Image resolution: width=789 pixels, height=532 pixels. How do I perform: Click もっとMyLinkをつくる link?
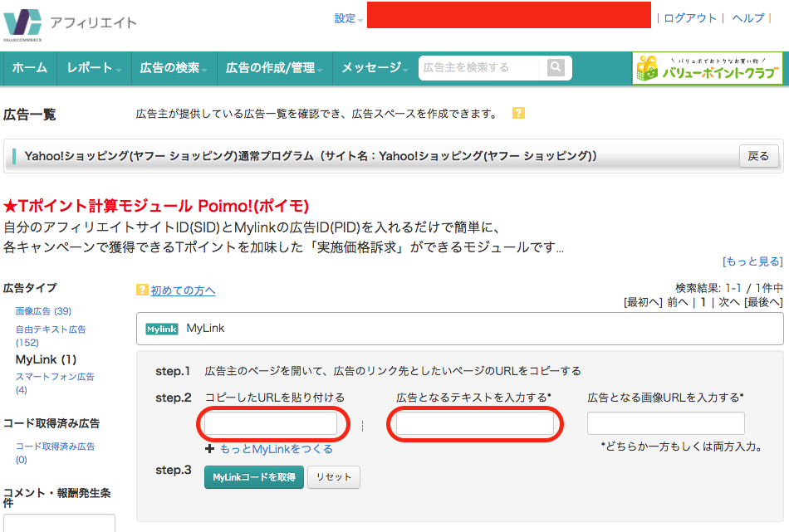[277, 449]
